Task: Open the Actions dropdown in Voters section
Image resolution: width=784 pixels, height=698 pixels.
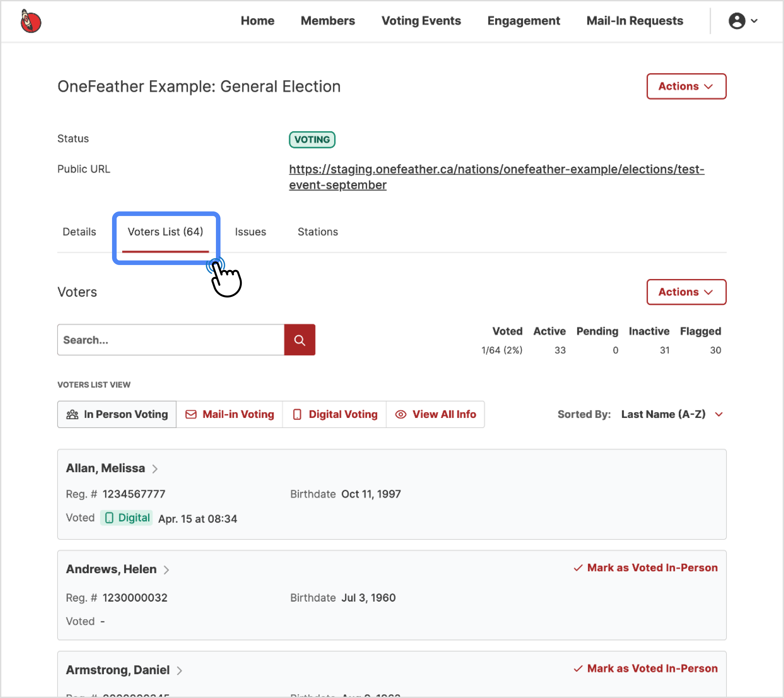Action: pos(686,292)
